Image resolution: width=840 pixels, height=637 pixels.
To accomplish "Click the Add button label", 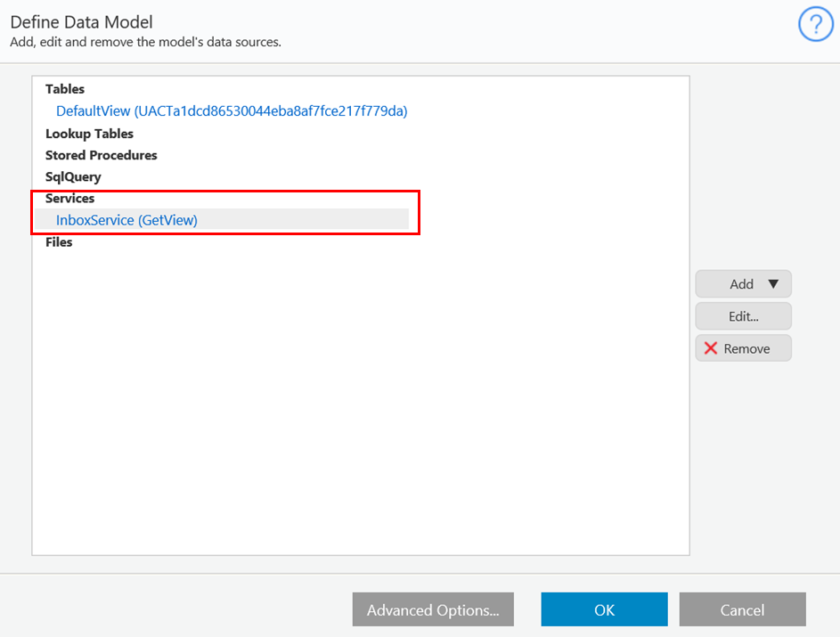I will click(x=741, y=284).
